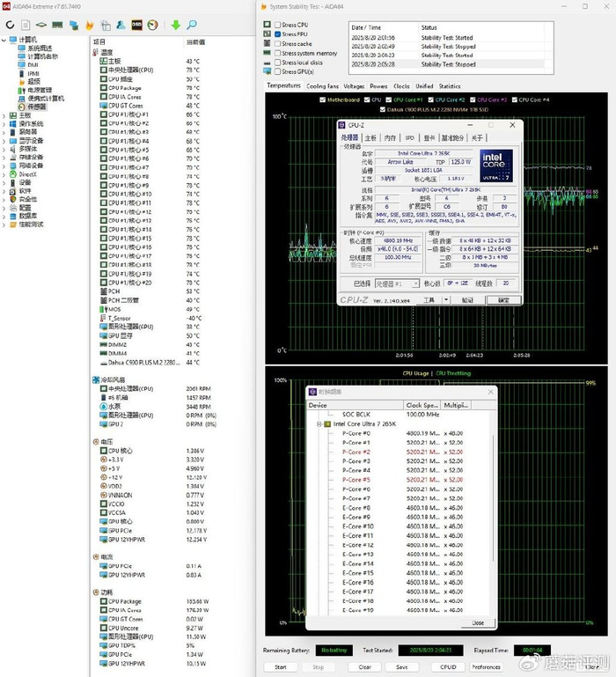Open the 显卡 tab in CPU-Z
Screen dimensions: 616x677
click(429, 137)
